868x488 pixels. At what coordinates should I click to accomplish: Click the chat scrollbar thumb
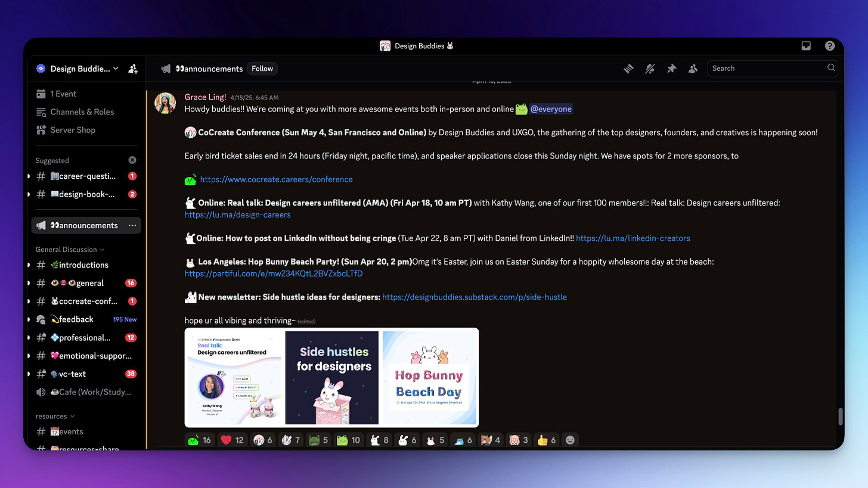tap(841, 416)
